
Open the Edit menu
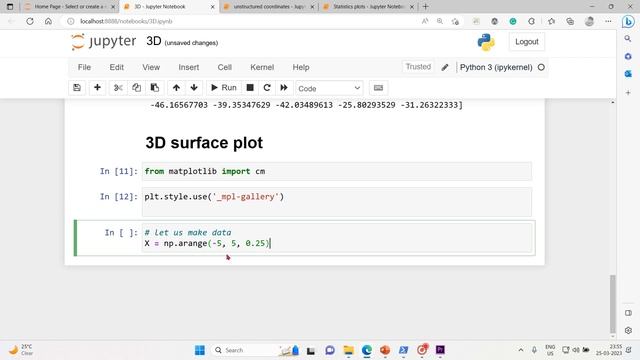(116, 67)
